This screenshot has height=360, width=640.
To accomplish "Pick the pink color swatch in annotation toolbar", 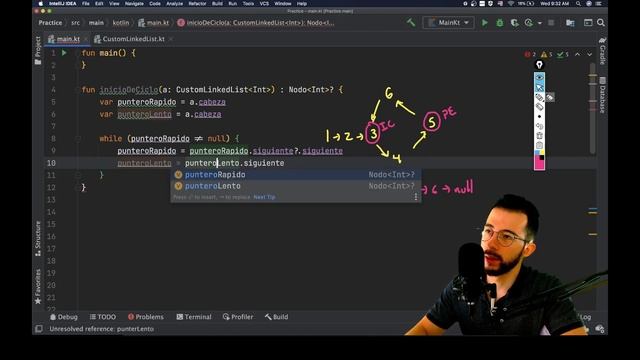I will click(x=540, y=164).
